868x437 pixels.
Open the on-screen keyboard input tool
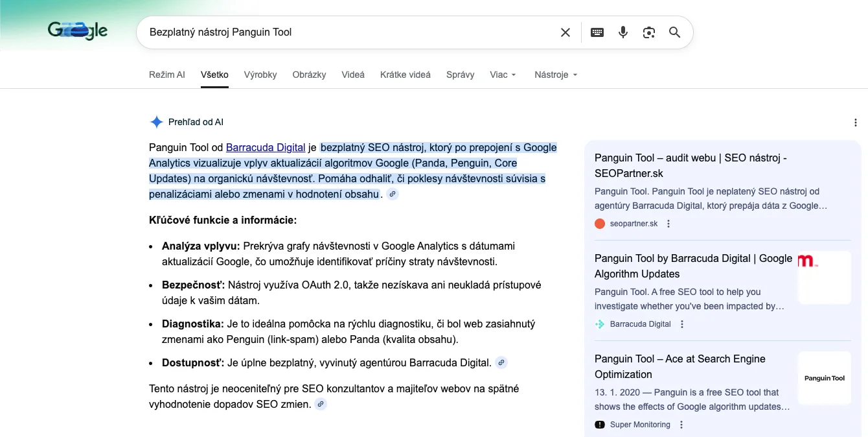[x=597, y=32]
